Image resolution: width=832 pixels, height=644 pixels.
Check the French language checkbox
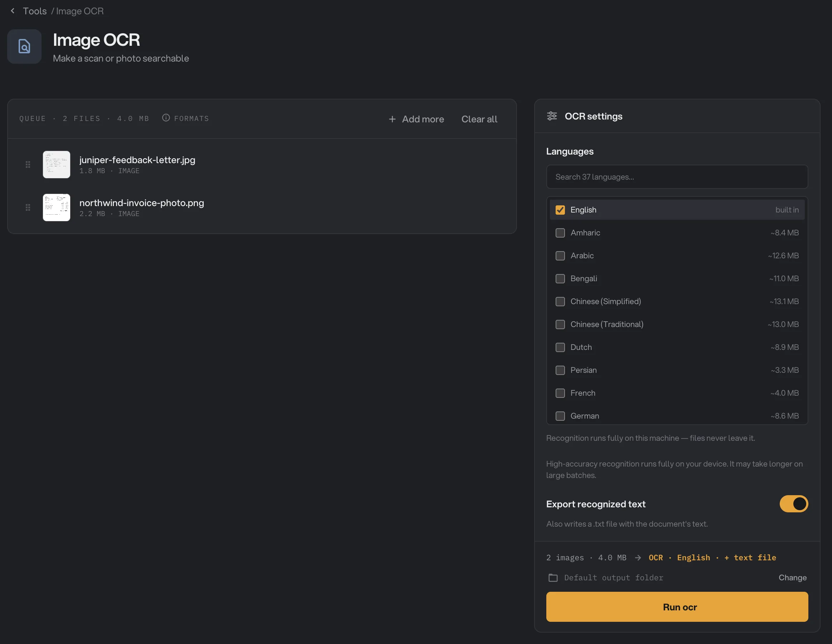click(560, 393)
